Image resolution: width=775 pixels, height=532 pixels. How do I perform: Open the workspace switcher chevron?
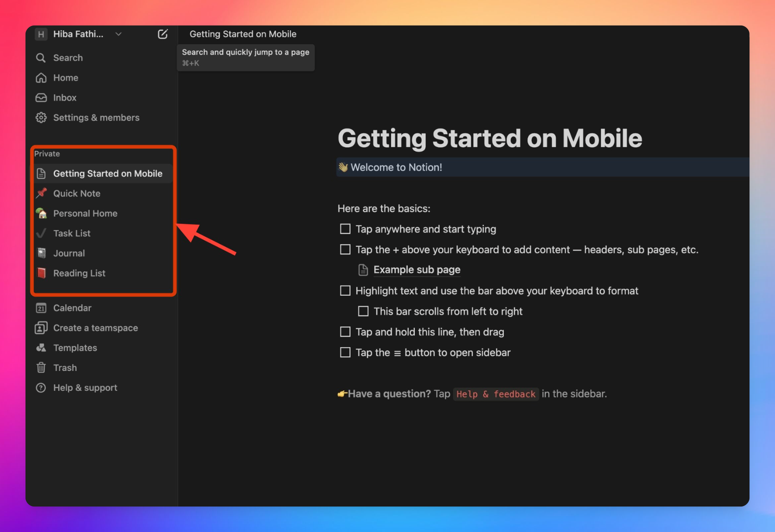pyautogui.click(x=118, y=34)
